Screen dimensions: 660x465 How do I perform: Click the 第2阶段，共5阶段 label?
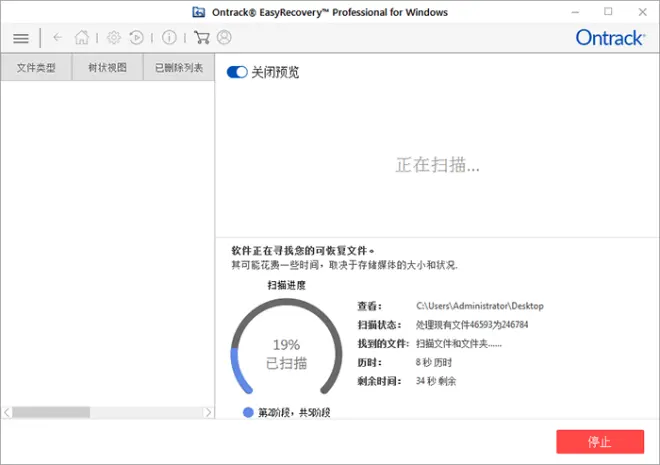pyautogui.click(x=294, y=412)
